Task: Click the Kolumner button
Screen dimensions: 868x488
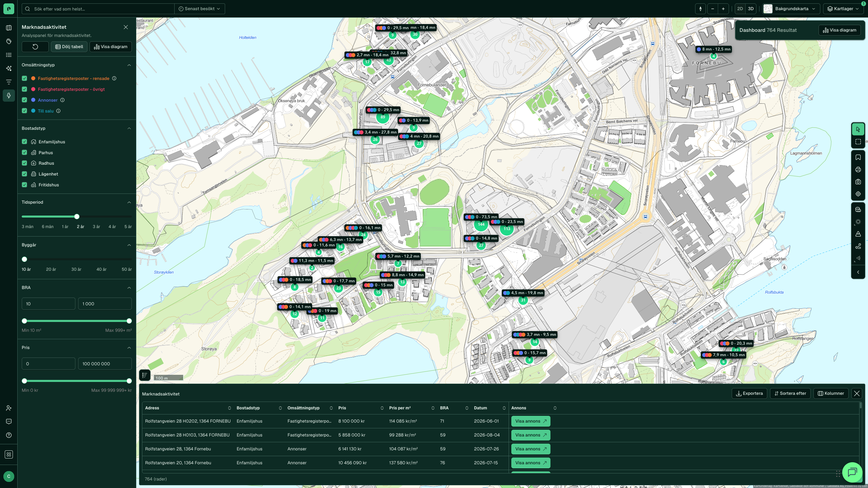Action: pyautogui.click(x=831, y=393)
